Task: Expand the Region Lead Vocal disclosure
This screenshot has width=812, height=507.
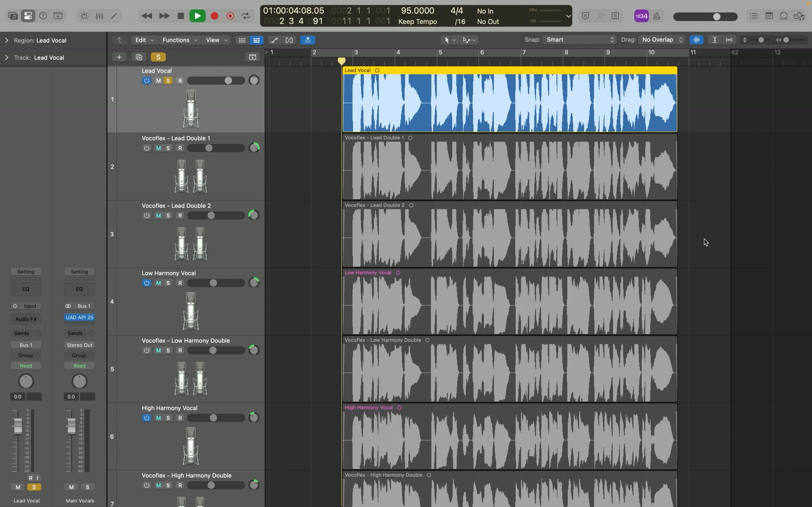Action: click(x=7, y=40)
